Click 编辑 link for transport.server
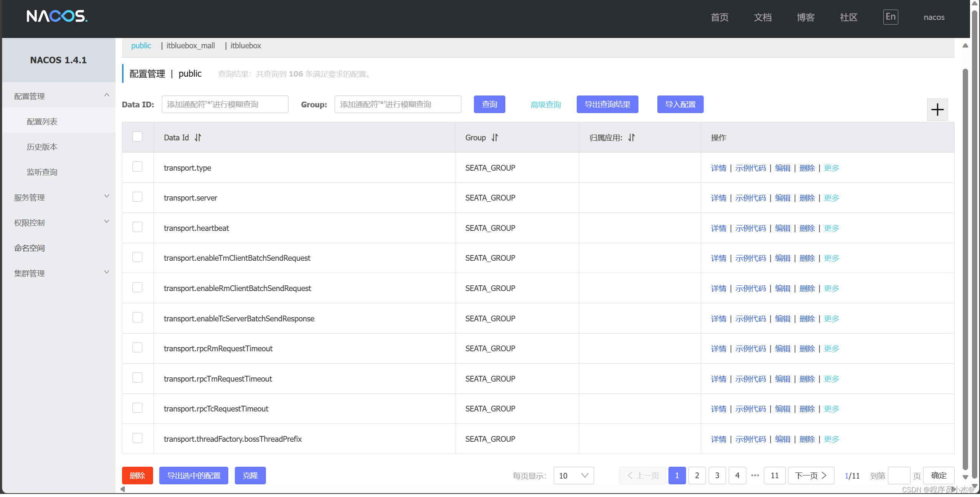This screenshot has height=497, width=980. pyautogui.click(x=782, y=198)
